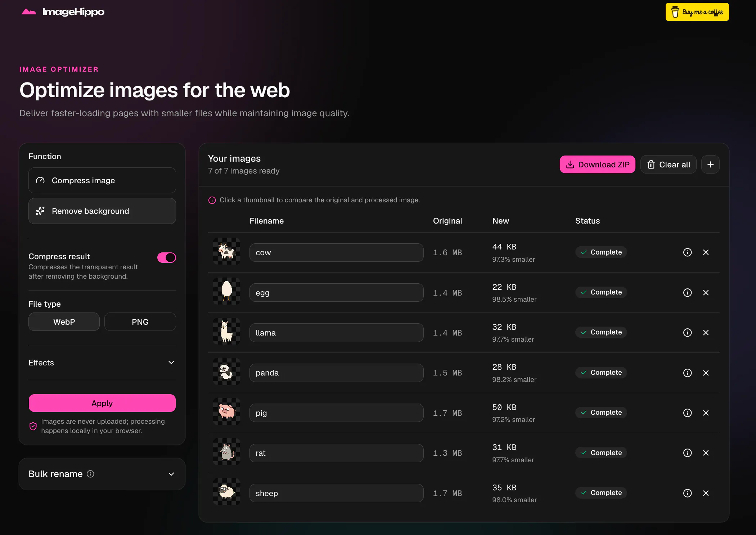Open info for the cow image
Screen dimensions: 756x535
[x=687, y=252]
